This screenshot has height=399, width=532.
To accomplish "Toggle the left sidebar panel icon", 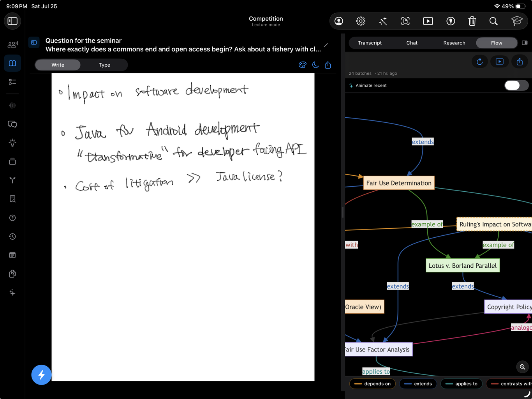I will point(12,21).
